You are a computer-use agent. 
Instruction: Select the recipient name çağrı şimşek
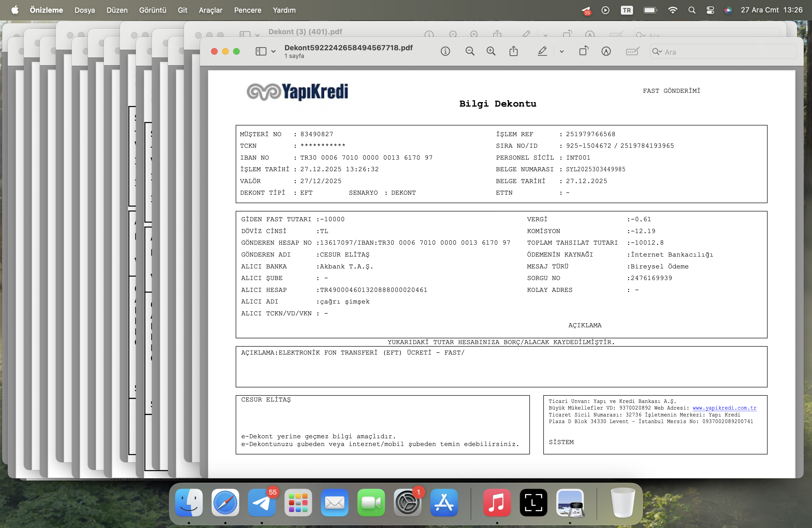(345, 302)
